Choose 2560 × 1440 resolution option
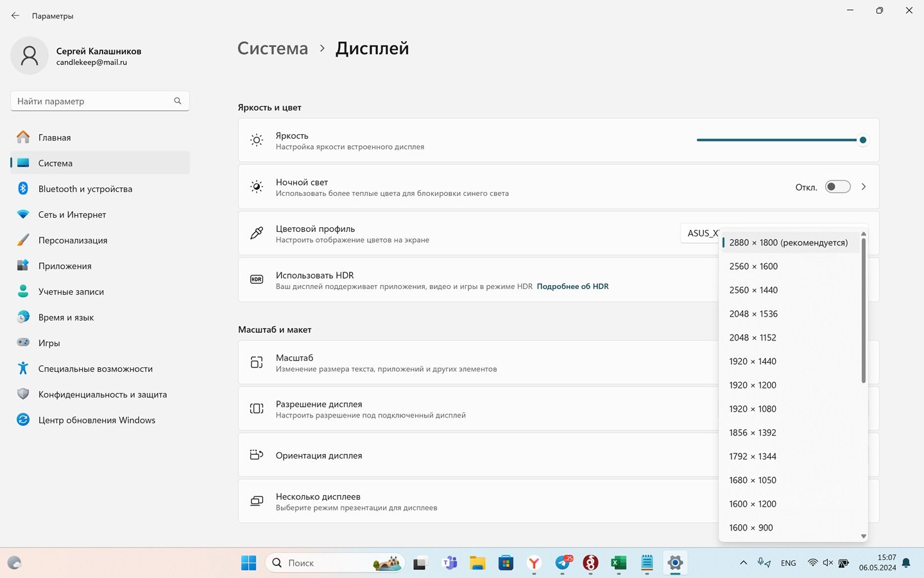 tap(791, 290)
